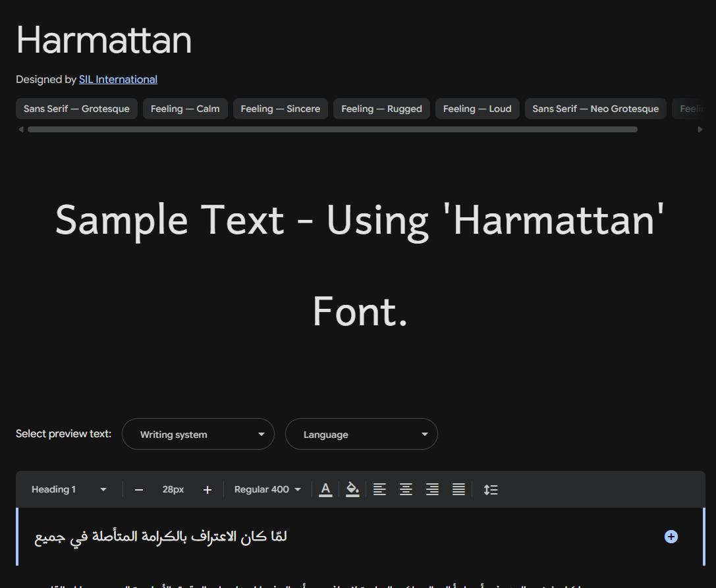Open the Language dropdown
The height and width of the screenshot is (588, 716).
click(x=361, y=434)
